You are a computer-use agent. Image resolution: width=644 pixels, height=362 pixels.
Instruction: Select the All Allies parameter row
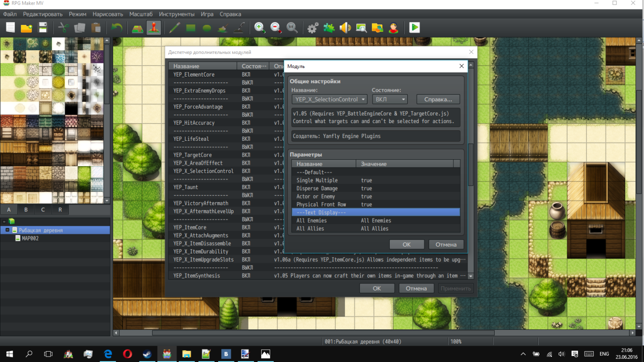click(376, 229)
